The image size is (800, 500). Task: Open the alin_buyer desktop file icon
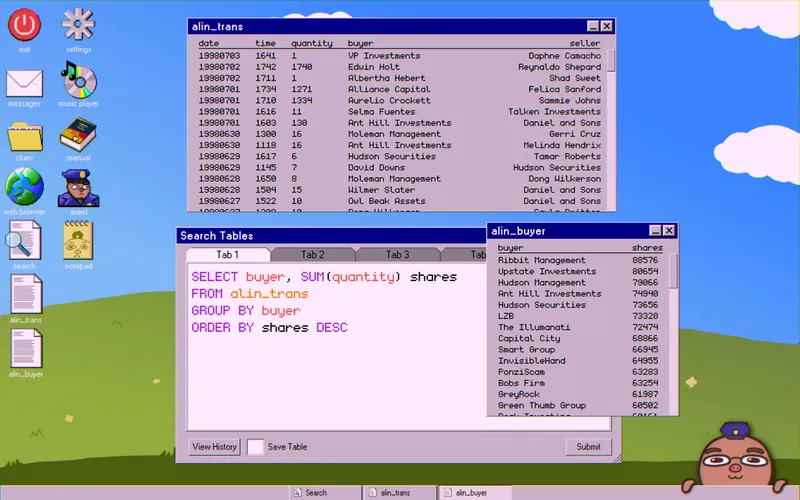[26, 348]
